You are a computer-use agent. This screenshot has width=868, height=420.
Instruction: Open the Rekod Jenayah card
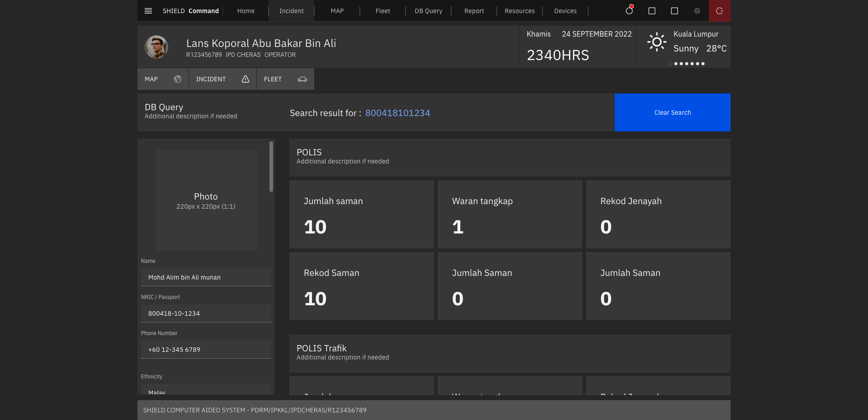[x=658, y=214]
